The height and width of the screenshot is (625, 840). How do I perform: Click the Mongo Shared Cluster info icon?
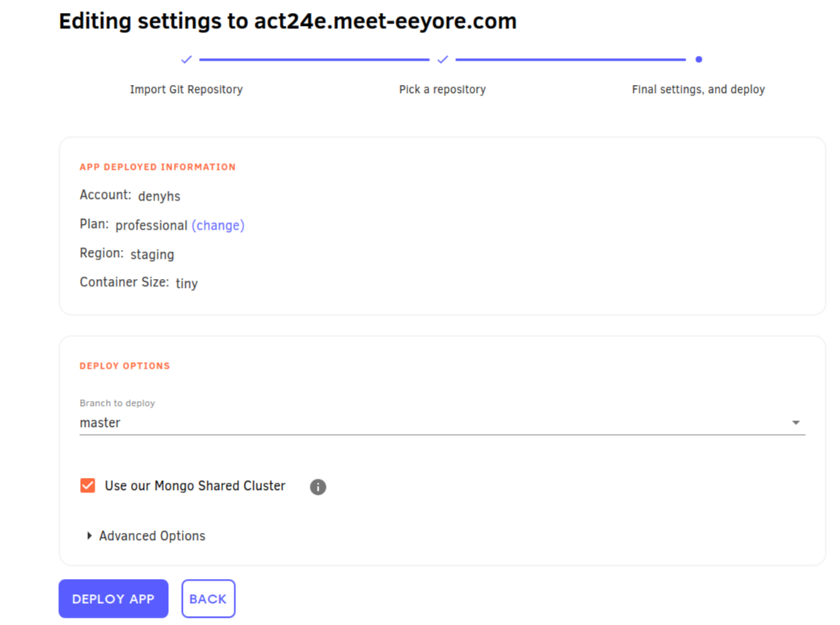pyautogui.click(x=318, y=487)
